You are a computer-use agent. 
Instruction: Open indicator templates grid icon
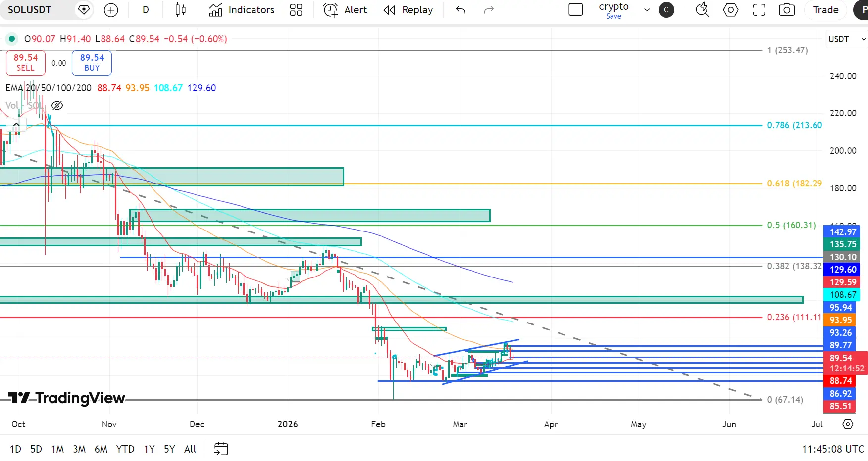[296, 10]
